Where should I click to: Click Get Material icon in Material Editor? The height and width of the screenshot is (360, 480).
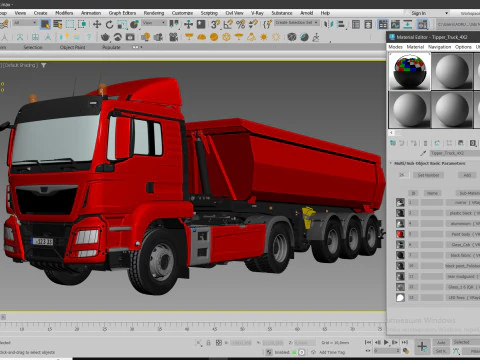click(393, 143)
